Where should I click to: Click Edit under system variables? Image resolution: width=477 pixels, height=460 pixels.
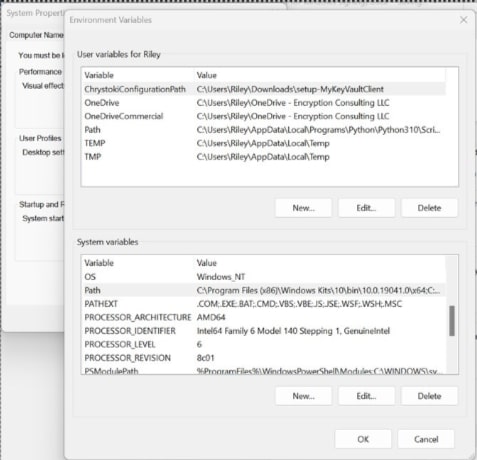click(x=366, y=396)
